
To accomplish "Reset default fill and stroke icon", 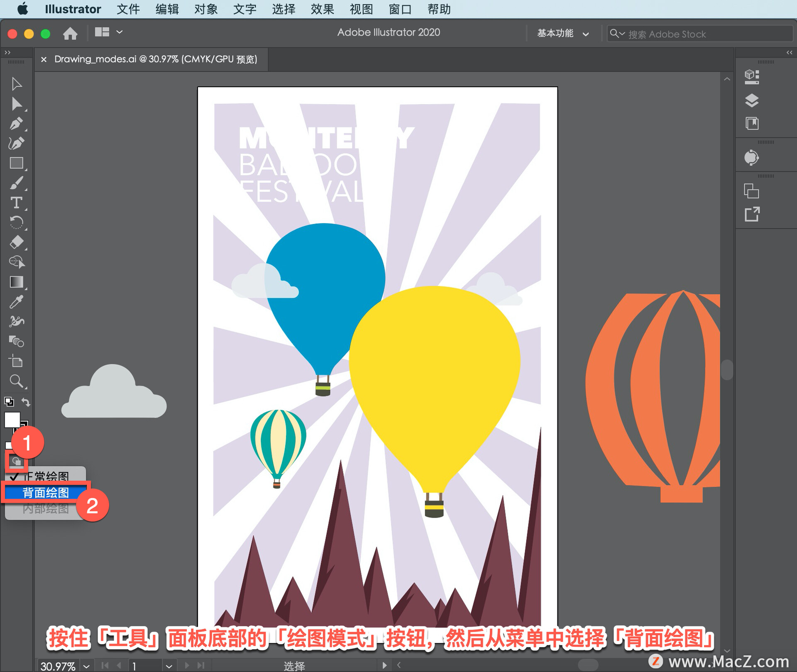I will (x=9, y=401).
